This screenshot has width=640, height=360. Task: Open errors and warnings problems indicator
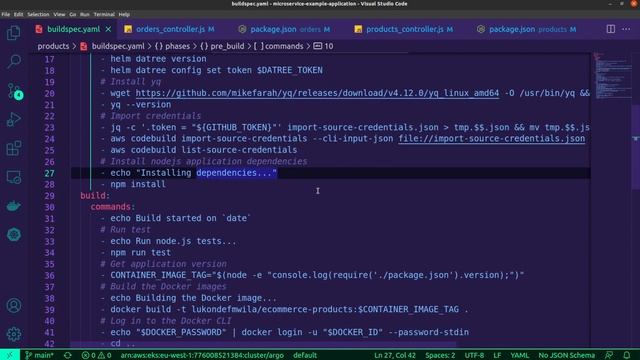click(96, 355)
